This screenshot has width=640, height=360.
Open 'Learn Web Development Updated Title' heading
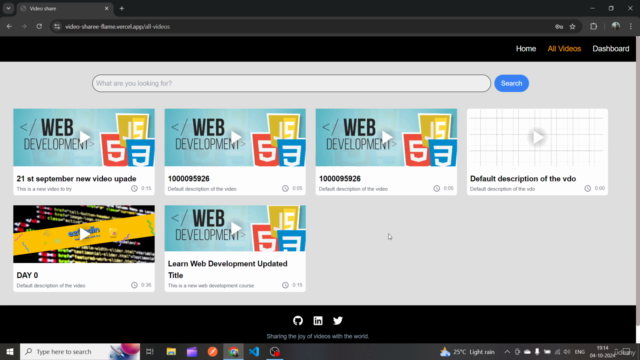[x=228, y=269]
